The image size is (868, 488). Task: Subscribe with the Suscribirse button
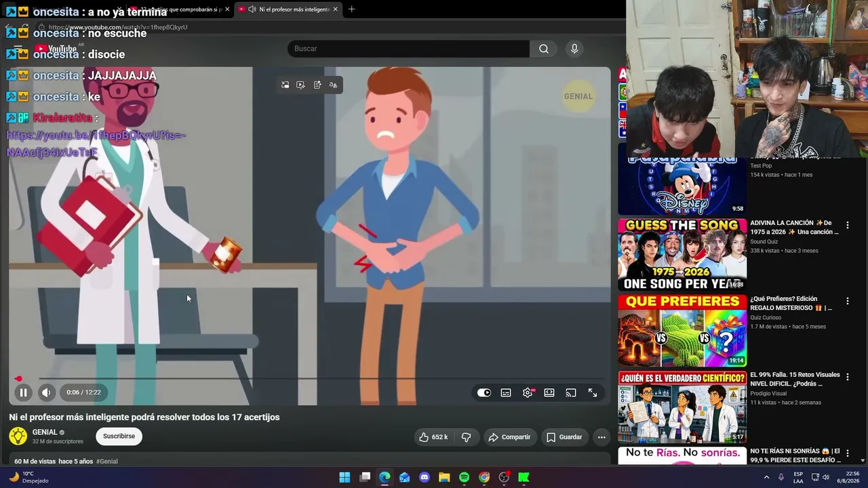pyautogui.click(x=119, y=436)
